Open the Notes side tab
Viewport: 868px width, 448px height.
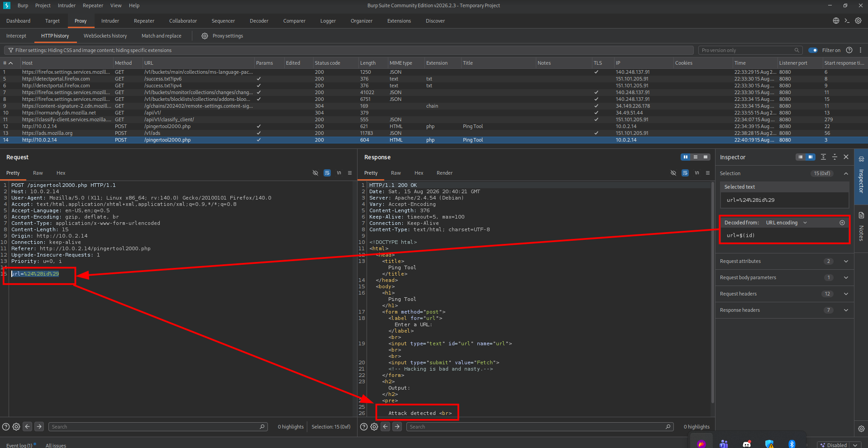point(861,229)
